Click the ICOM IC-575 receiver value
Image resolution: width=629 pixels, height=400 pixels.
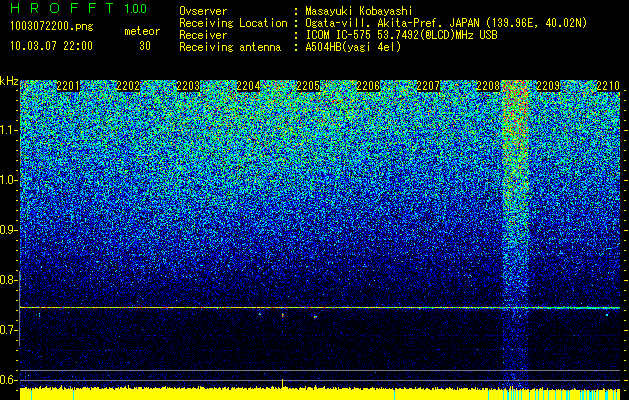401,35
